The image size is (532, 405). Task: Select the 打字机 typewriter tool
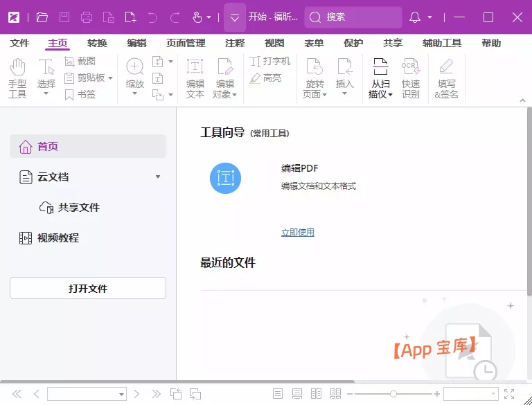[270, 62]
